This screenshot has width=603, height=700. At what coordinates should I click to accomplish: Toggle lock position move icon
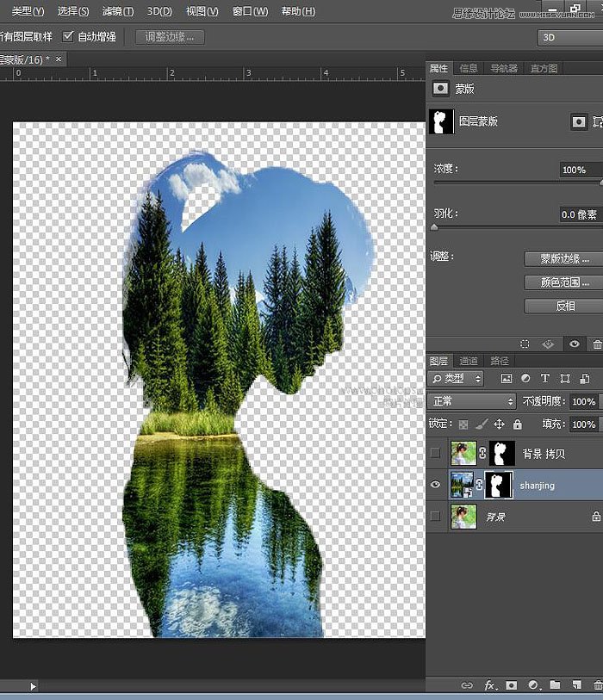pyautogui.click(x=499, y=424)
